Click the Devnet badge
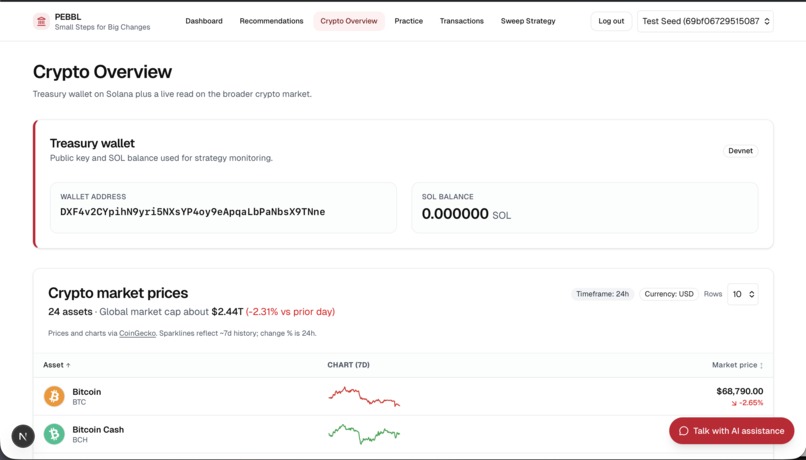Image resolution: width=806 pixels, height=460 pixels. coord(740,151)
